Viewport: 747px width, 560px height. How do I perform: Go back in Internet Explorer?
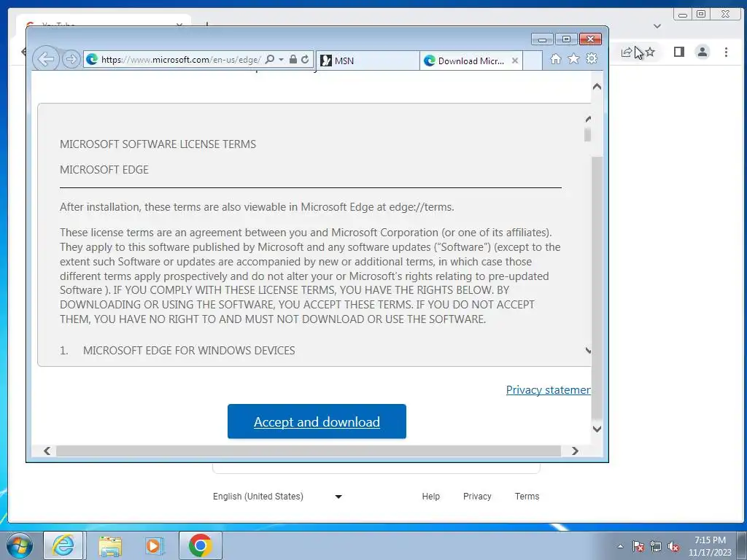[46, 59]
